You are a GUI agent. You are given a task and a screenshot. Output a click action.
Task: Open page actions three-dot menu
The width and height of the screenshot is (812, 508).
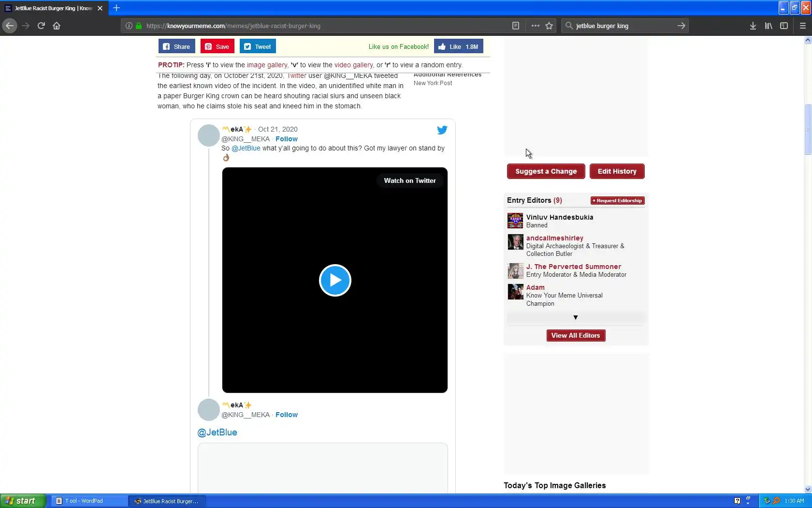click(x=535, y=26)
